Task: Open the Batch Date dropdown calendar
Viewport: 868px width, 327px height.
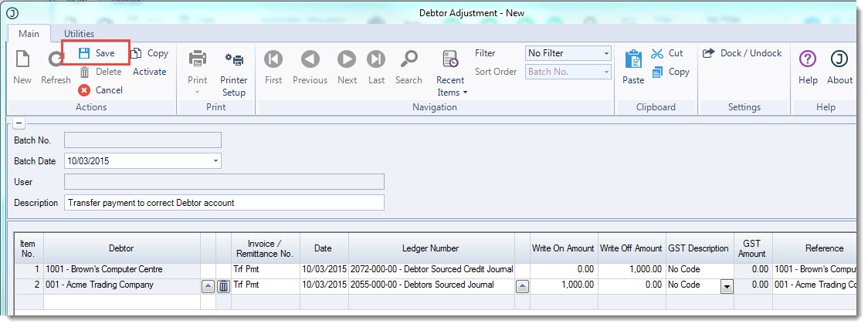Action: pos(215,161)
